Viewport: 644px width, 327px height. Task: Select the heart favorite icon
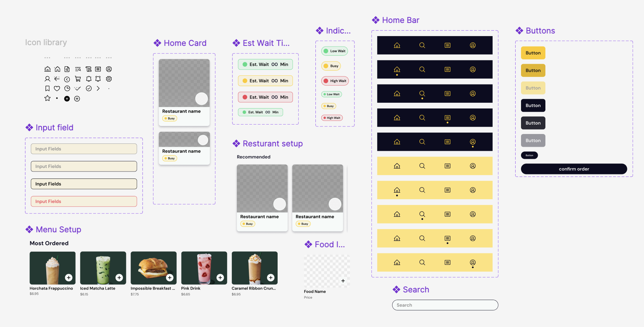(x=57, y=88)
